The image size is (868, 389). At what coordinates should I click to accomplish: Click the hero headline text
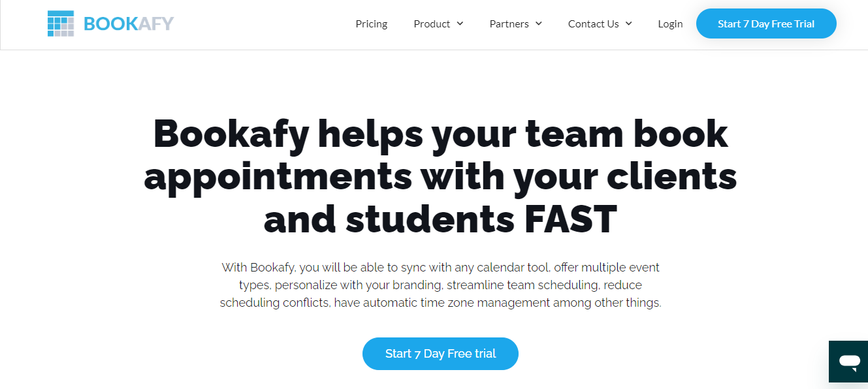[440, 176]
